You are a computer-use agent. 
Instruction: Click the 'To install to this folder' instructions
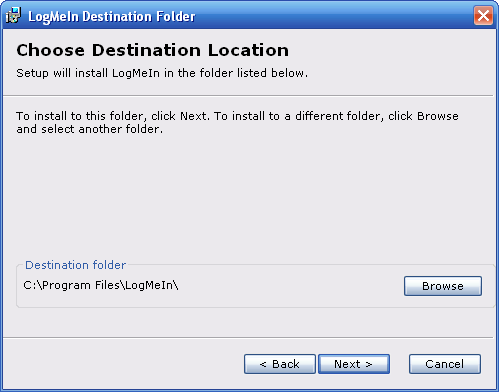point(237,122)
